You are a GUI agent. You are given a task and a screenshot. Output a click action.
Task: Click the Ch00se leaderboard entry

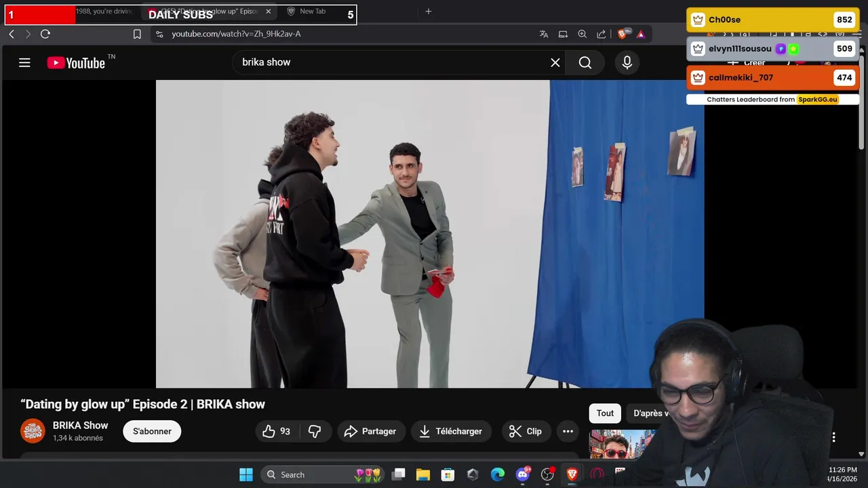773,20
